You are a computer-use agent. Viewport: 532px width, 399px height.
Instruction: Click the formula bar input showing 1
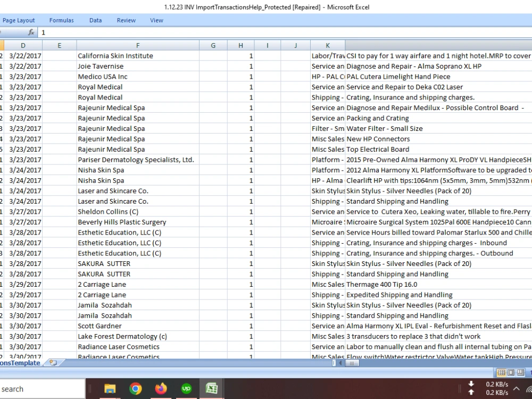pos(285,32)
